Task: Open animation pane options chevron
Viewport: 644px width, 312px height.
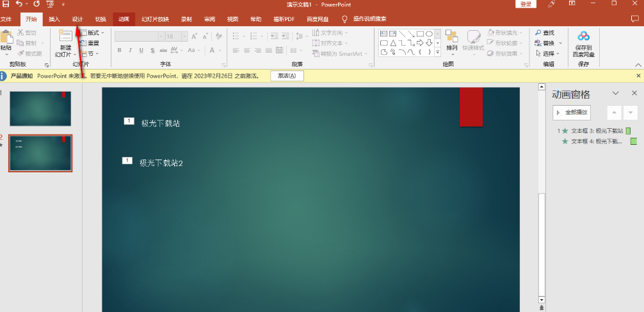Action: pos(615,94)
